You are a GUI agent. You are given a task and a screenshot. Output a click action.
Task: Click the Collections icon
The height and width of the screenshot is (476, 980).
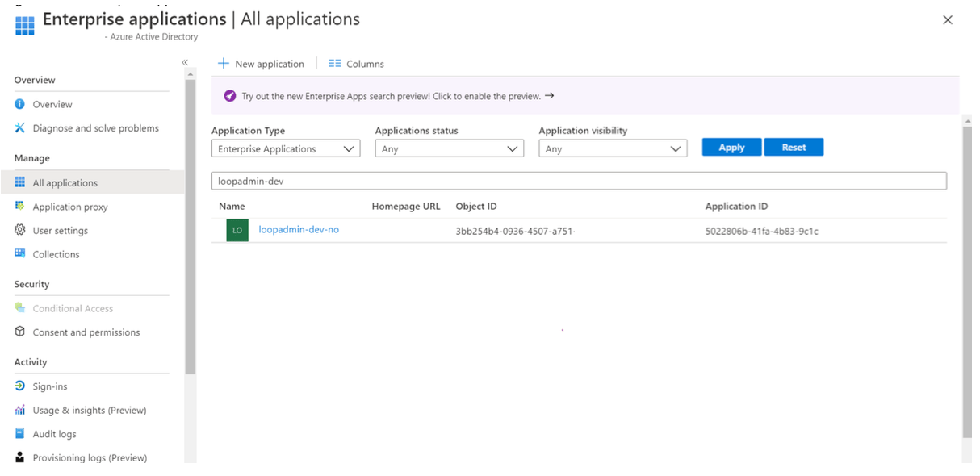coord(20,253)
